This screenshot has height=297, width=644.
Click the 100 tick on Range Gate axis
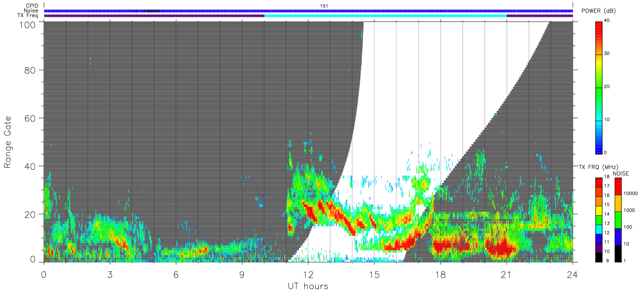(28, 24)
